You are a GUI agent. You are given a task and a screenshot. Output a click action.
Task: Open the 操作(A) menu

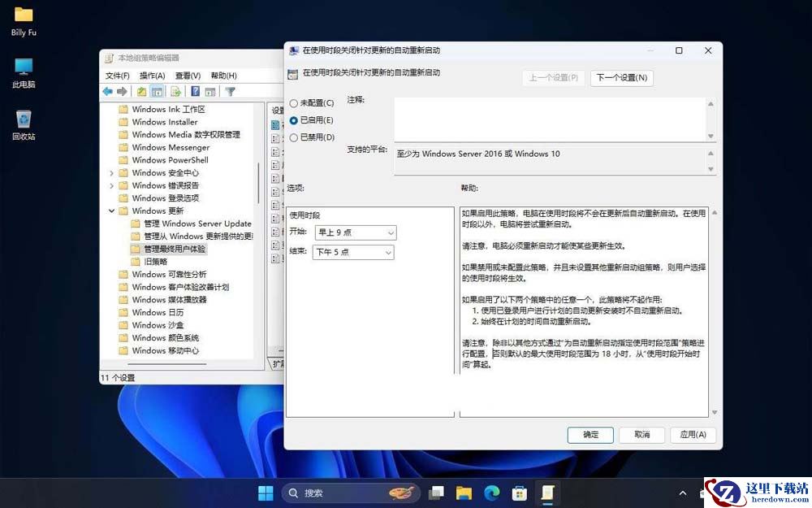coord(153,76)
